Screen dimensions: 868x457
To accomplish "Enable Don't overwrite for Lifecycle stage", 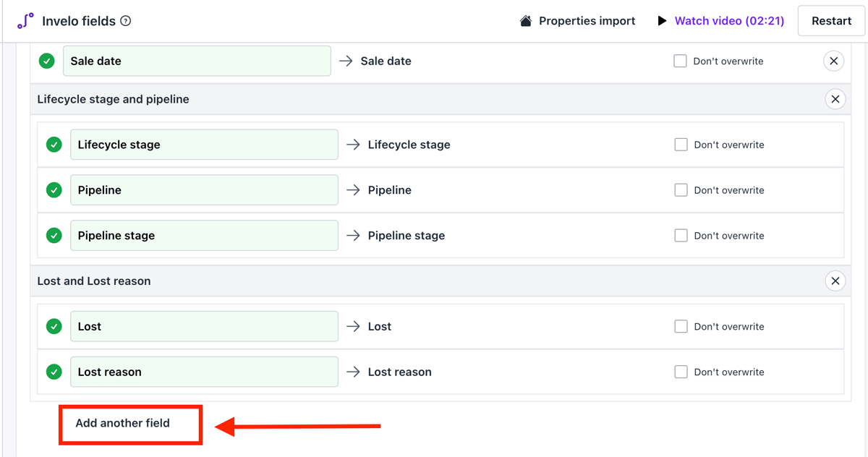I will pyautogui.click(x=681, y=145).
